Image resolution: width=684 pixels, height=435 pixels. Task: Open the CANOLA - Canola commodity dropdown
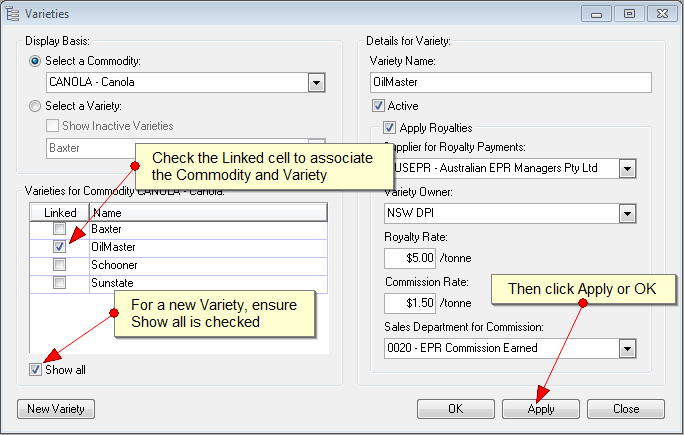point(316,83)
